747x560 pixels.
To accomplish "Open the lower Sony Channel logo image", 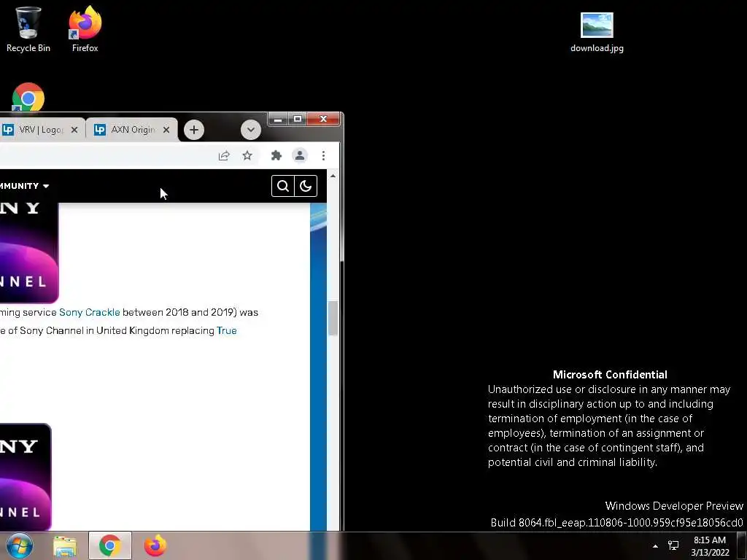I will point(26,477).
